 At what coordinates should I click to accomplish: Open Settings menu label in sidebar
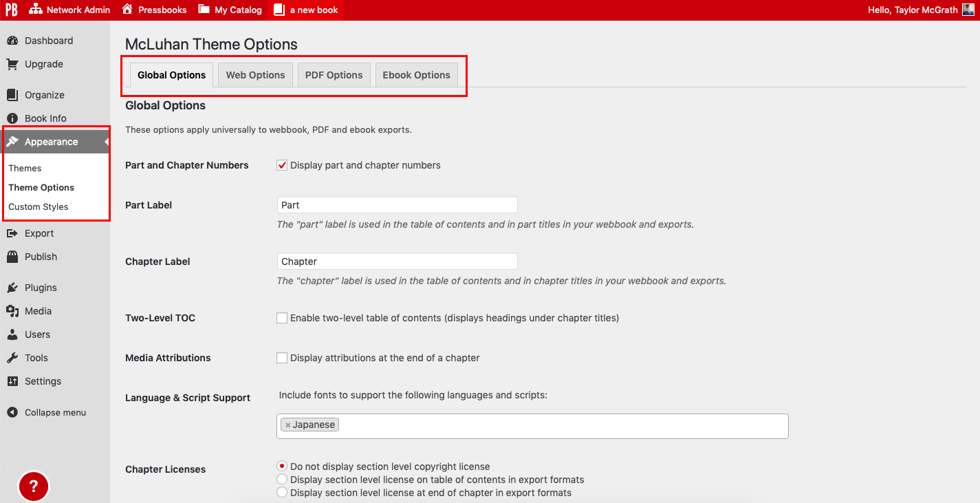point(43,381)
